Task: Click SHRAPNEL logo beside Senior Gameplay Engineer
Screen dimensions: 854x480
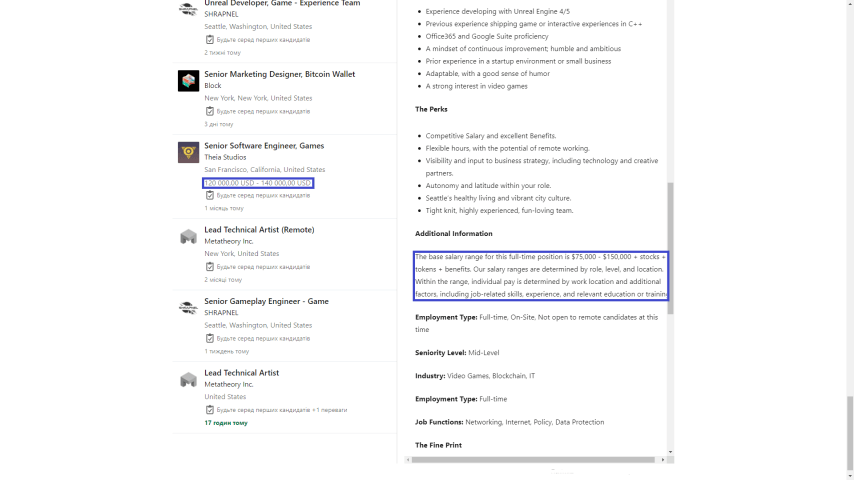Action: point(188,308)
